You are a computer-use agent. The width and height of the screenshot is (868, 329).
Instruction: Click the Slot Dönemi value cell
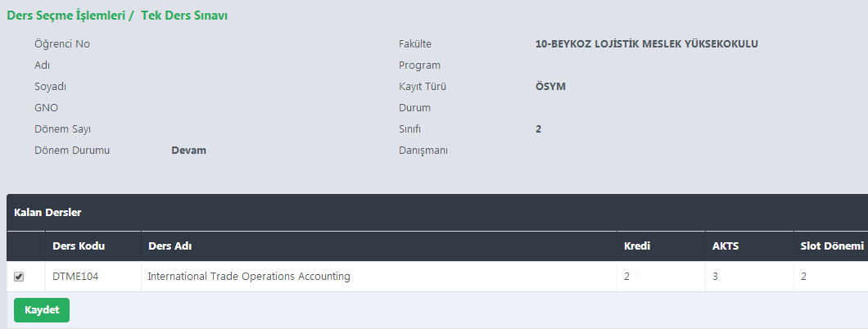804,277
